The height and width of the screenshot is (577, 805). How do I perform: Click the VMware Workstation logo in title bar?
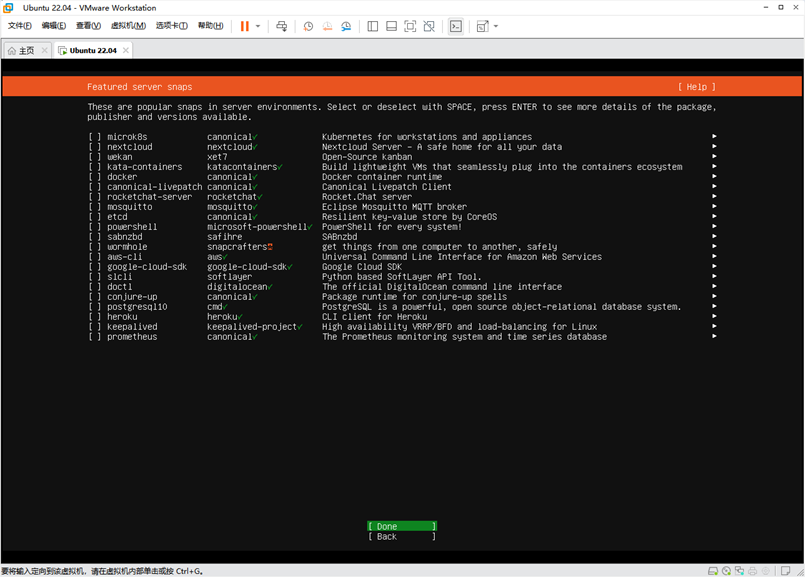click(x=8, y=8)
